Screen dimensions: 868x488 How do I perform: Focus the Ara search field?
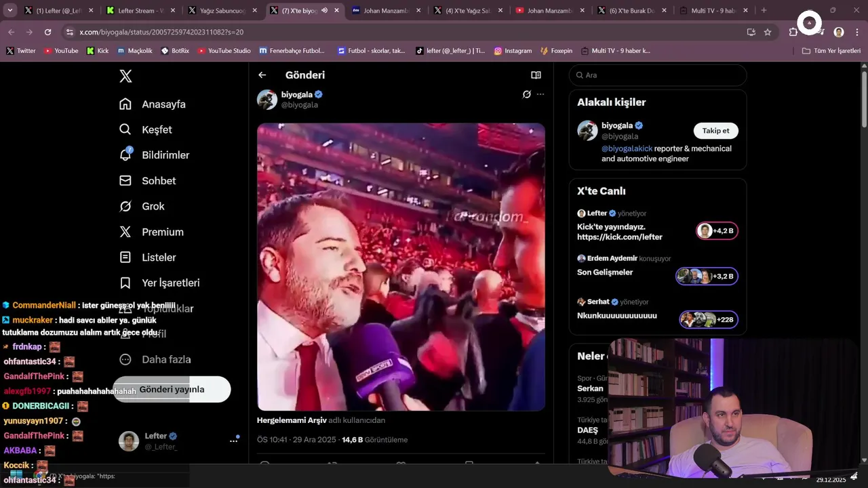[x=658, y=75]
